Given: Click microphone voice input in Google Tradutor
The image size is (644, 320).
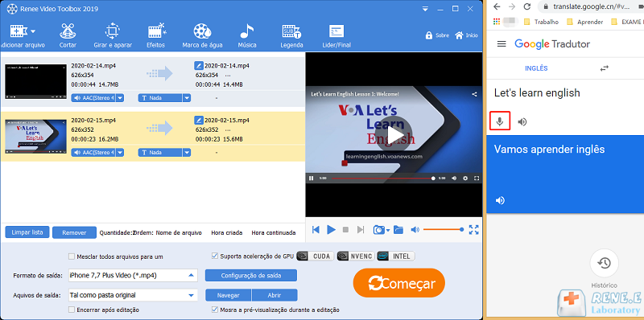Looking at the screenshot, I should 500,121.
